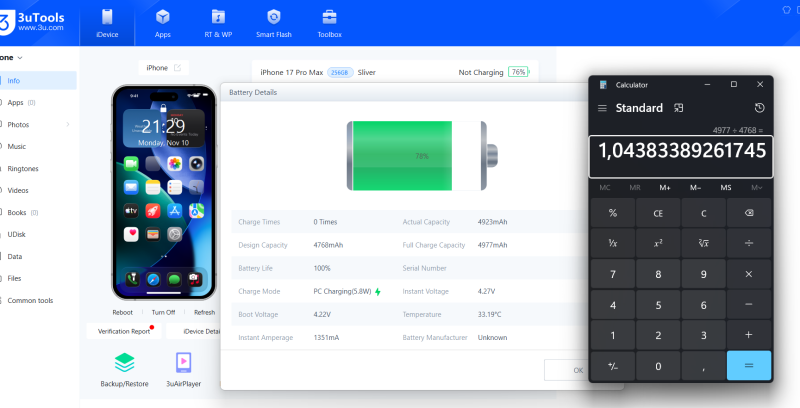Click Calculator equals key

[749, 365]
